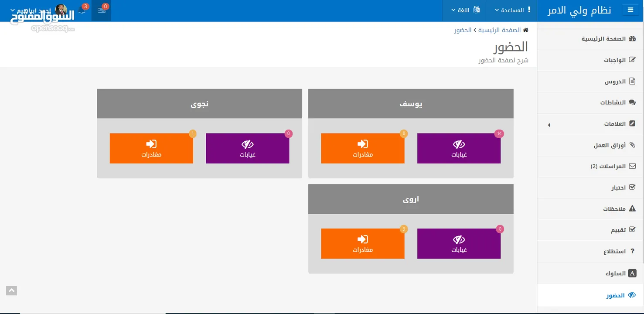
Task: Open يوسف's مغادرات departures tile
Action: pos(363,148)
